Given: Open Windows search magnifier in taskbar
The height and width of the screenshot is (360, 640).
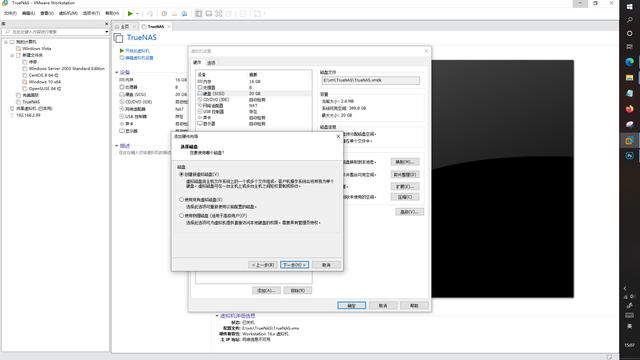Looking at the screenshot, I should 629,20.
